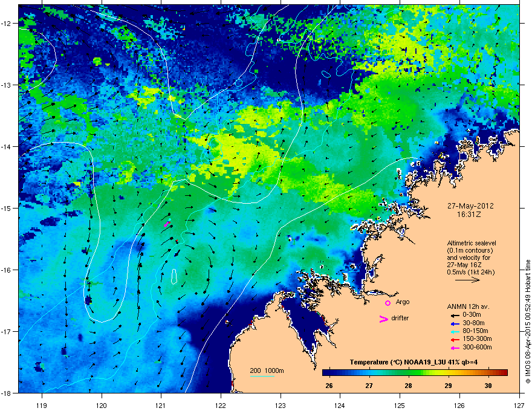This screenshot has width=532, height=411.
Task: Click latitude axis label -13
Action: [7, 85]
